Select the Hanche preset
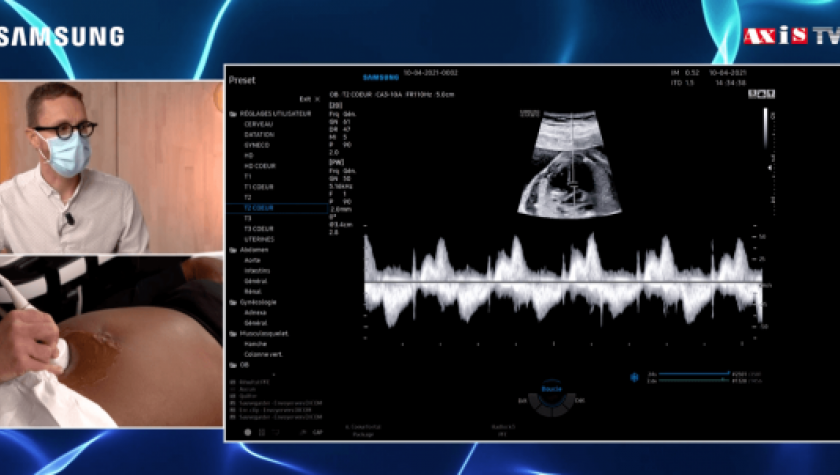The image size is (840, 475). pos(256,344)
